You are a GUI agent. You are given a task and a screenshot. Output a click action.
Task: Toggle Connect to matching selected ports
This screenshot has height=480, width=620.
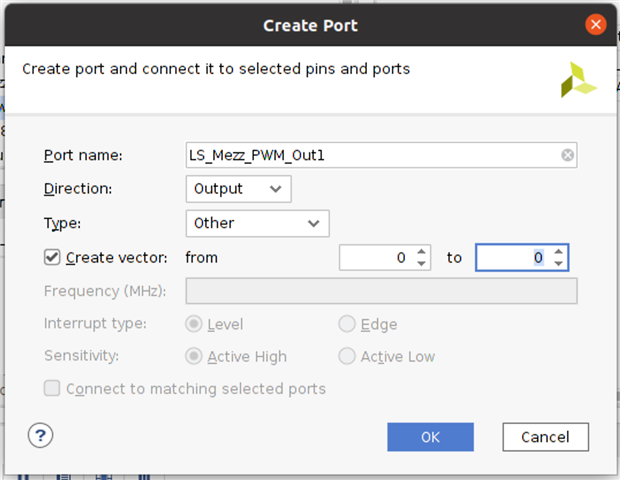pyautogui.click(x=53, y=388)
